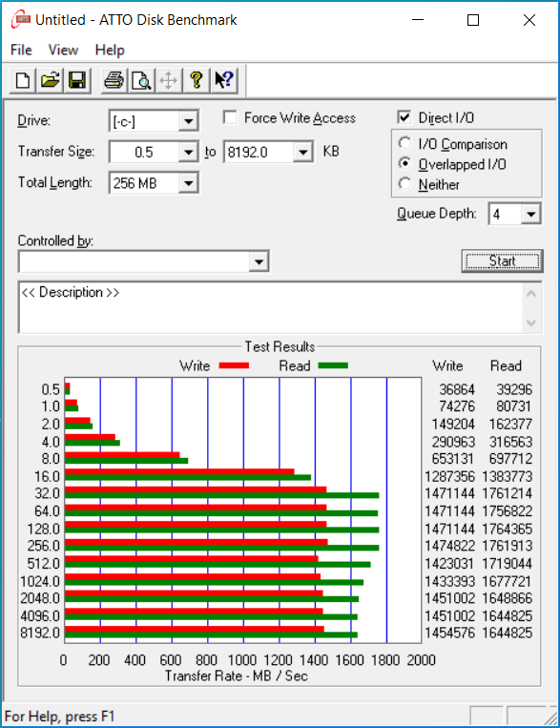Click the context help arrow-question icon
560x728 pixels.
(224, 81)
